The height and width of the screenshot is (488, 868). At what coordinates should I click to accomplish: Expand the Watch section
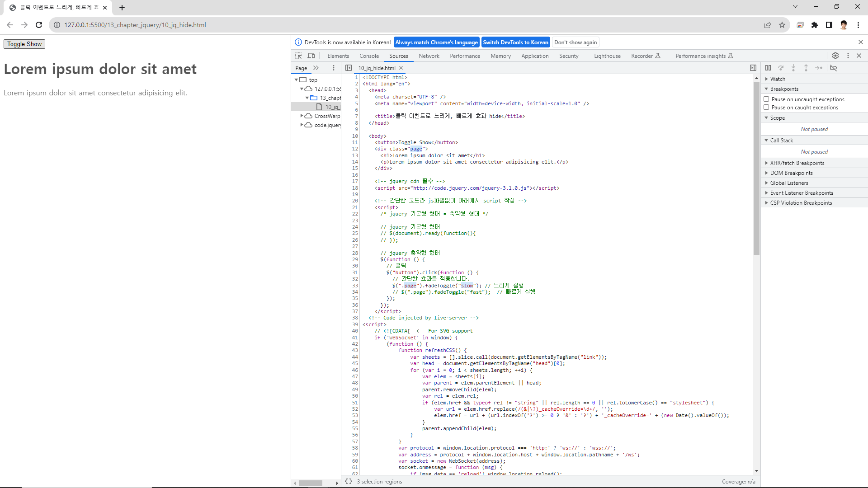point(778,79)
